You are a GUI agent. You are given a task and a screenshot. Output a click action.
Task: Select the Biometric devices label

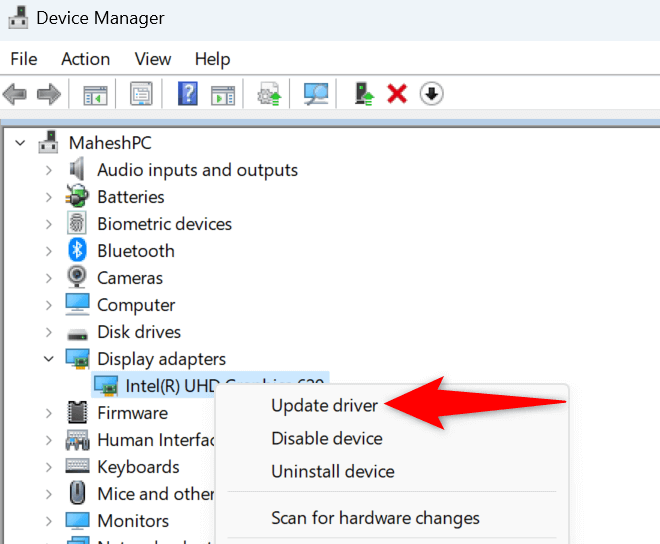coord(165,224)
